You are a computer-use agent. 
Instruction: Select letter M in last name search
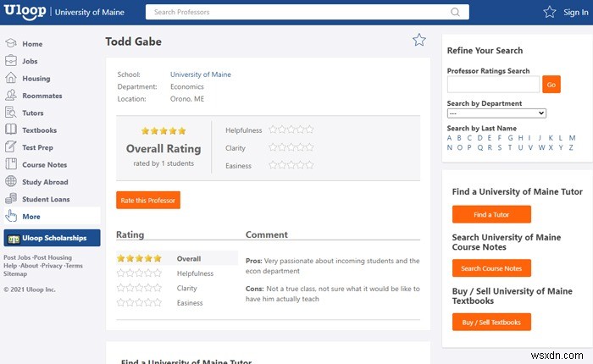point(572,137)
